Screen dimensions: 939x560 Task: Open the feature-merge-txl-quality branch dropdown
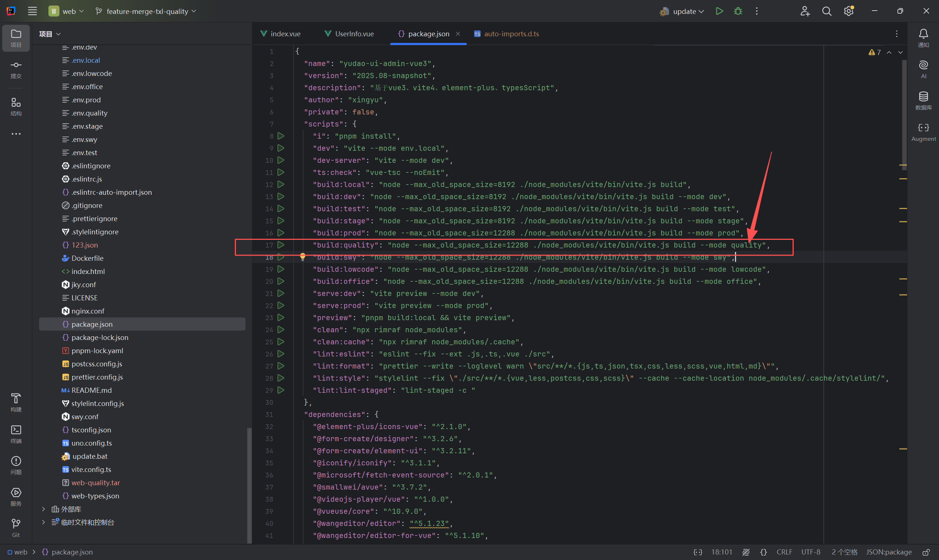[x=146, y=11]
